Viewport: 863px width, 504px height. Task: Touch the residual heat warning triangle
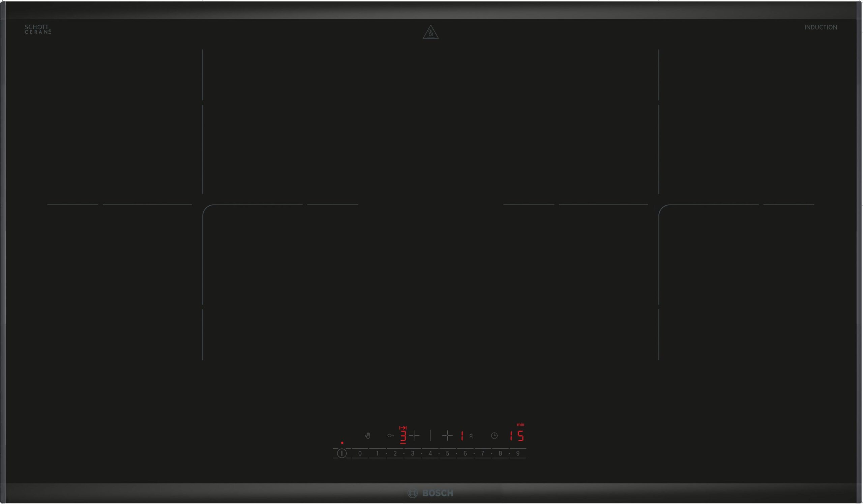[430, 32]
